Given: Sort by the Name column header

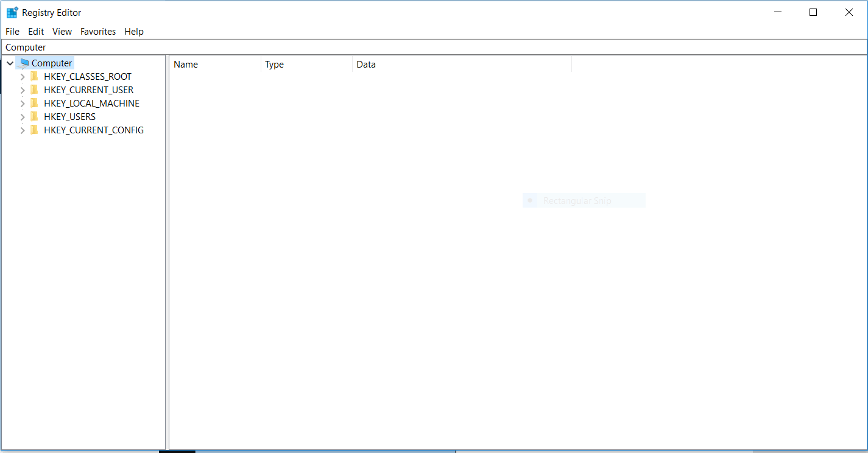Looking at the screenshot, I should click(216, 64).
